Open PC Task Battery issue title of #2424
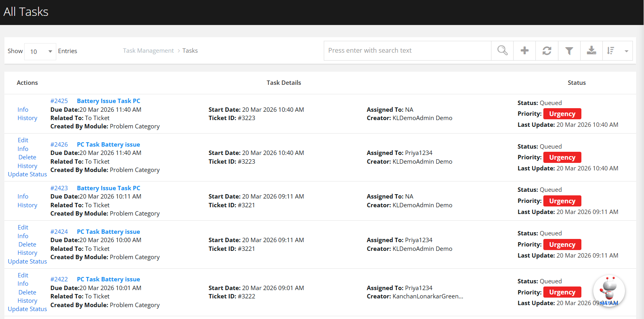This screenshot has width=644, height=319. point(108,232)
